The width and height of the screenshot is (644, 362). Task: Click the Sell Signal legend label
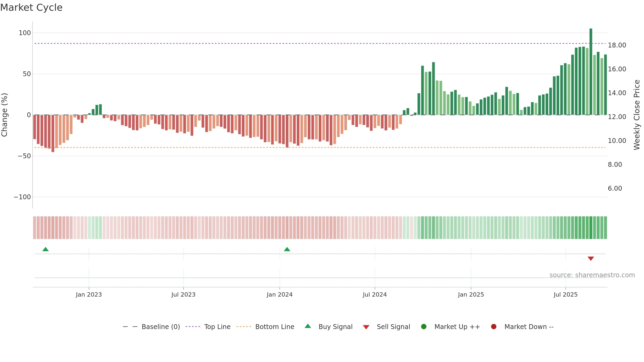click(x=393, y=327)
